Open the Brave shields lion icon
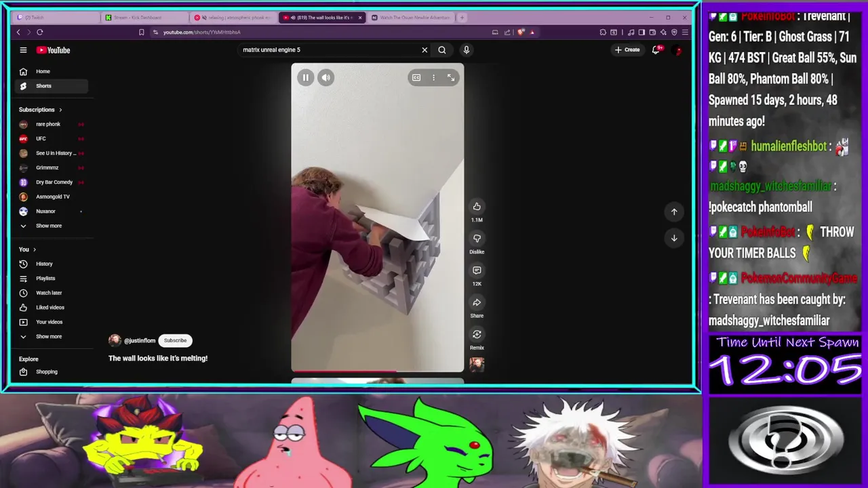The width and height of the screenshot is (868, 488). 521,32
